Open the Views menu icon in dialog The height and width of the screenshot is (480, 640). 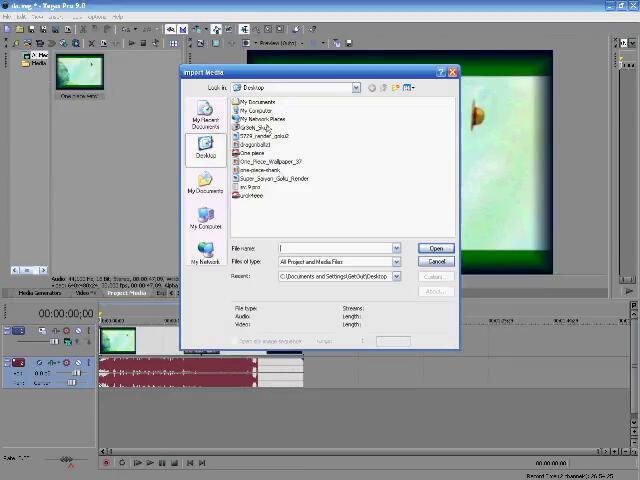409,88
